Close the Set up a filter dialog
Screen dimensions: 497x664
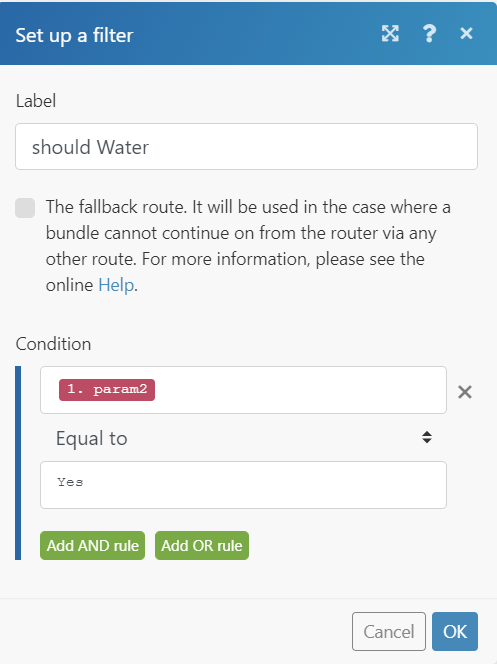(x=466, y=33)
